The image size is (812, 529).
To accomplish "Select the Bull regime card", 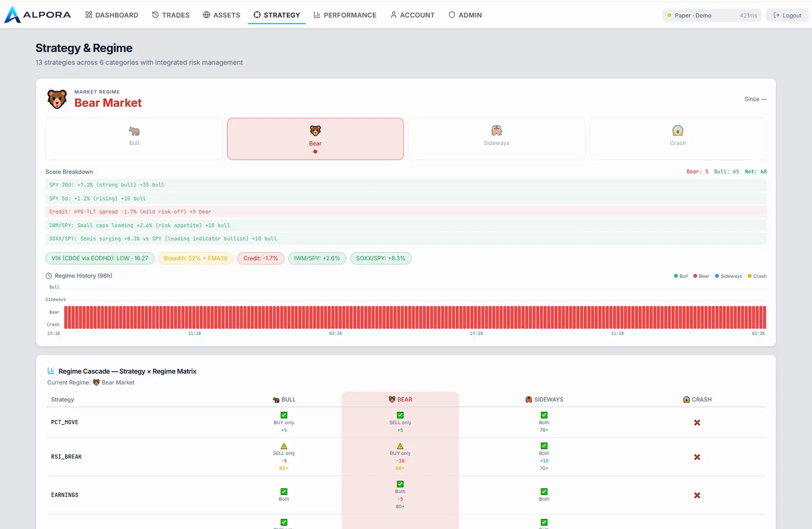I will 134,139.
